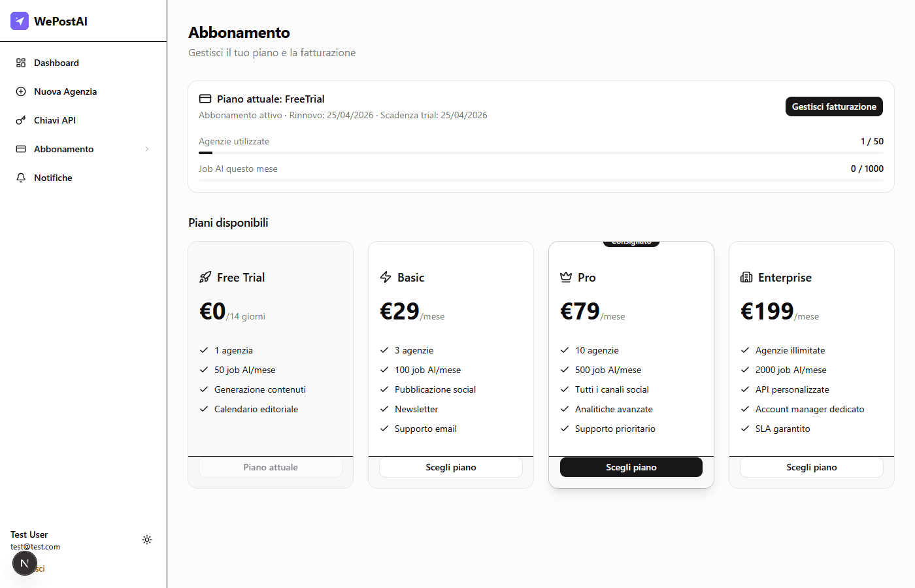
Task: Click the Basic plan lightning icon
Action: [x=386, y=277]
